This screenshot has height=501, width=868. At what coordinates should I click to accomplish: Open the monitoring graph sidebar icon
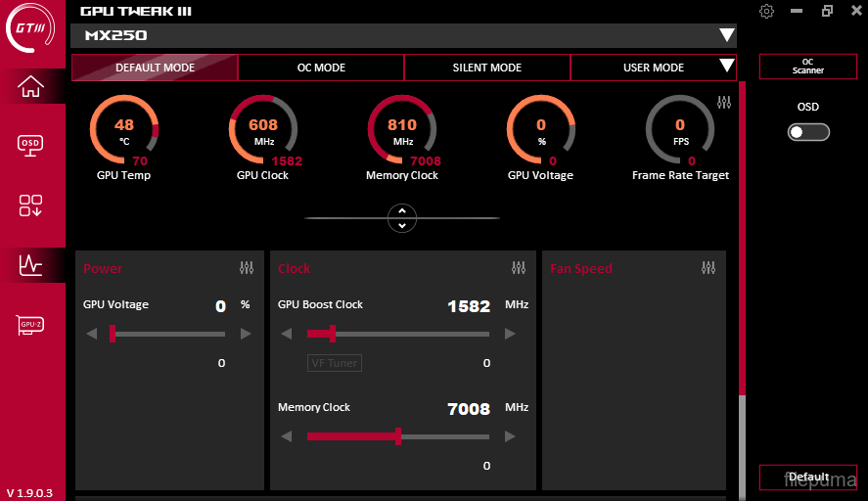click(31, 264)
